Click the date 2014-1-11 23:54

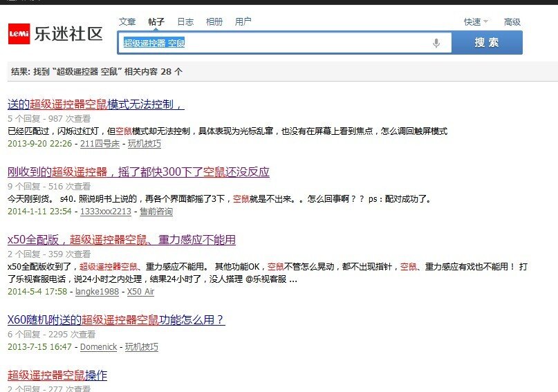(x=40, y=212)
